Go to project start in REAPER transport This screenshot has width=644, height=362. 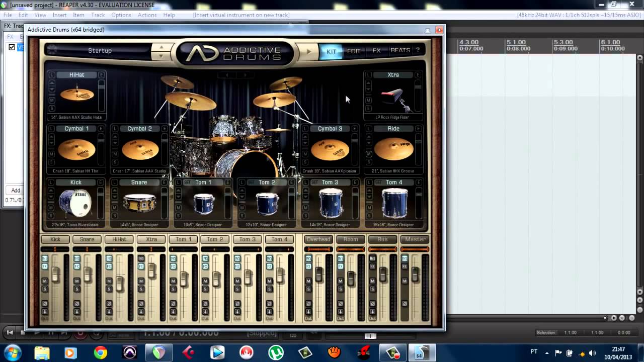coord(10,332)
